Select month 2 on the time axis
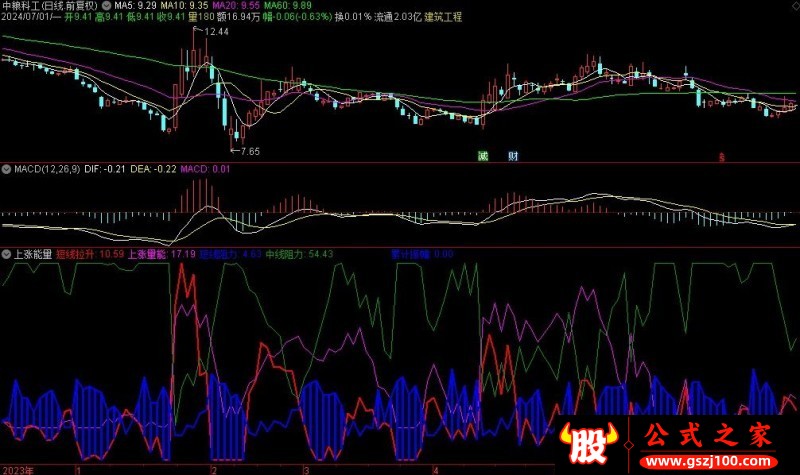This screenshot has width=800, height=475. [214, 470]
